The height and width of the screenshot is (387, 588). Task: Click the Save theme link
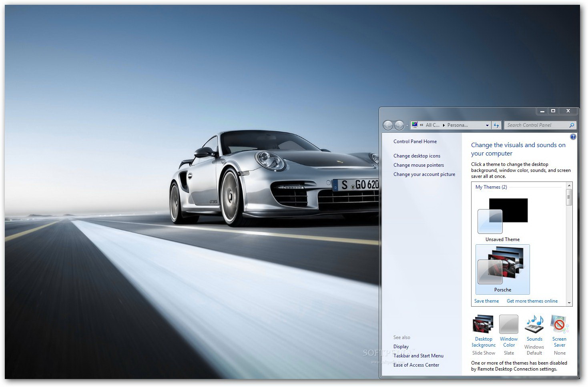coord(486,301)
